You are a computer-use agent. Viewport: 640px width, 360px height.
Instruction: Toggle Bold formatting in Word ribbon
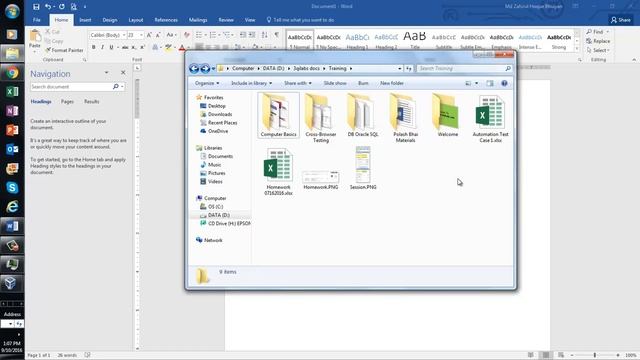point(93,47)
